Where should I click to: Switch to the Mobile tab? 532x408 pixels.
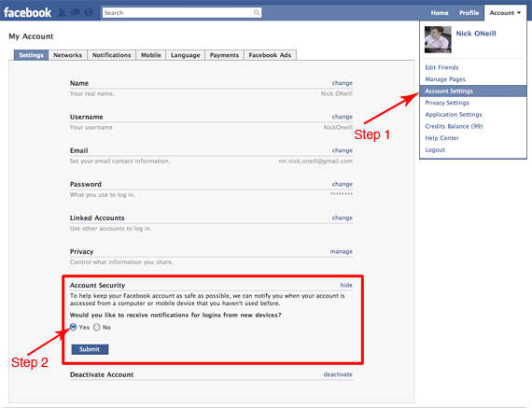(x=151, y=55)
